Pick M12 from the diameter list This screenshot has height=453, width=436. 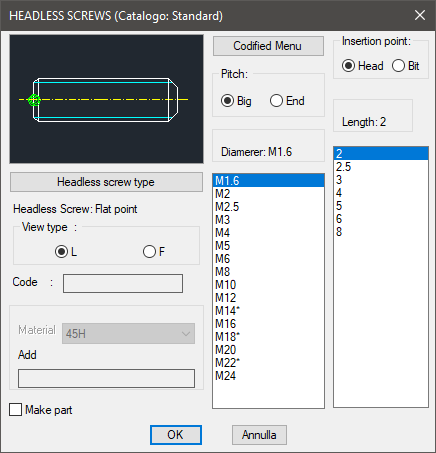pyautogui.click(x=268, y=298)
